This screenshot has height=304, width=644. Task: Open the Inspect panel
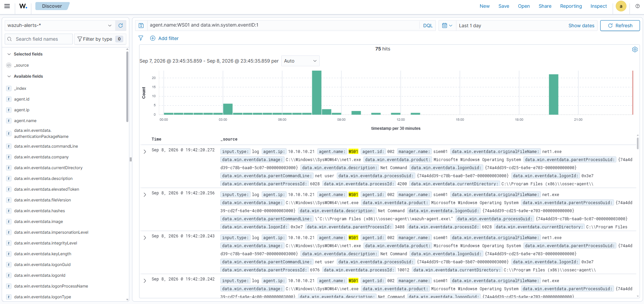point(599,6)
